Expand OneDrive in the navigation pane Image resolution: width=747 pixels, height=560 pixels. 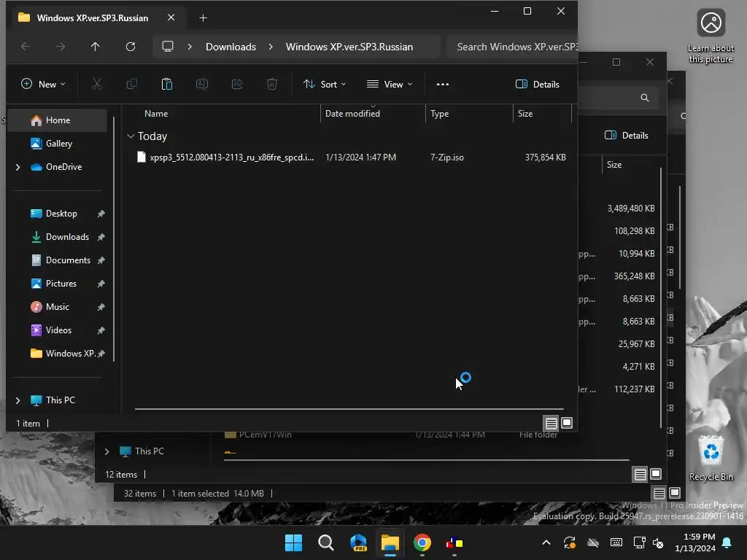click(18, 167)
